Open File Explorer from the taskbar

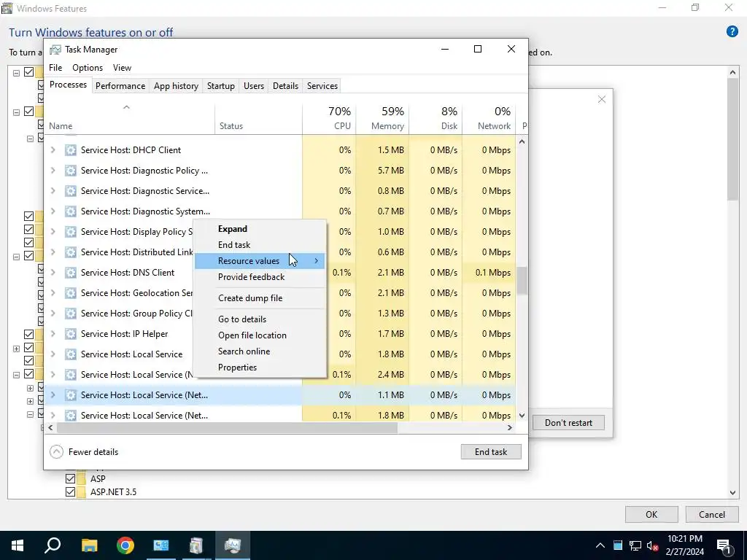tap(89, 545)
